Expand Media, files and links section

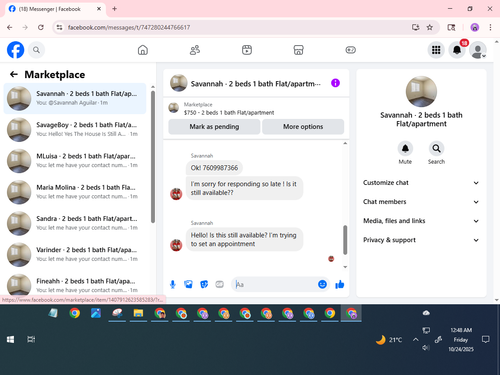pyautogui.click(x=421, y=221)
